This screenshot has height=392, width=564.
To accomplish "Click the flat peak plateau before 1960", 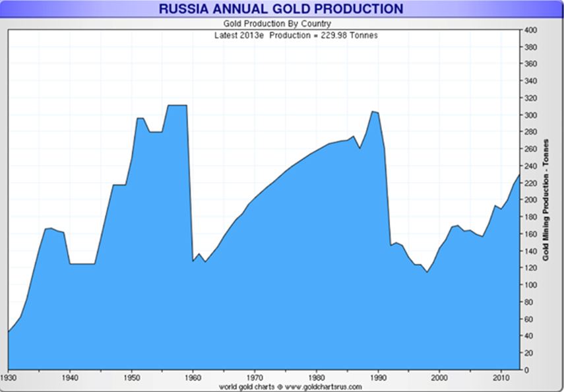I will (x=177, y=106).
